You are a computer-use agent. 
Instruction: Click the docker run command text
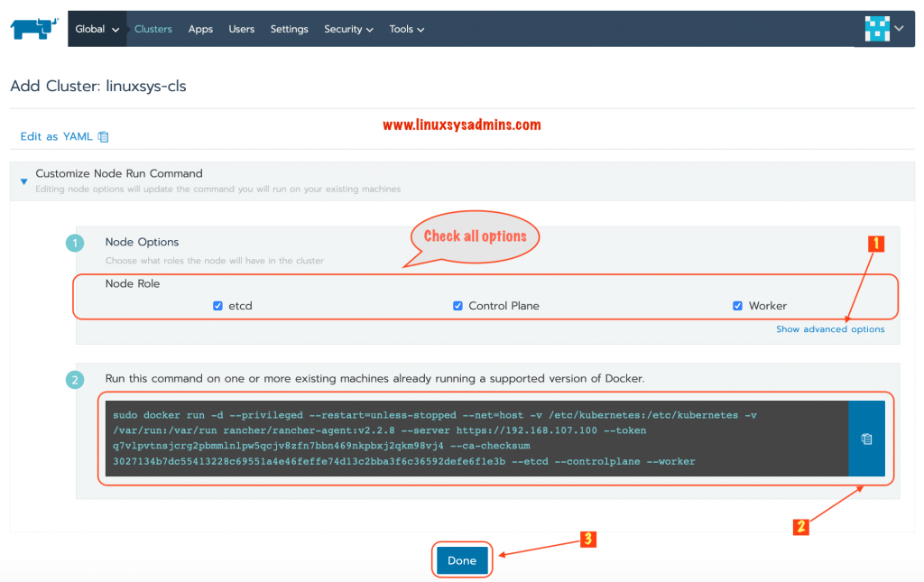point(434,439)
